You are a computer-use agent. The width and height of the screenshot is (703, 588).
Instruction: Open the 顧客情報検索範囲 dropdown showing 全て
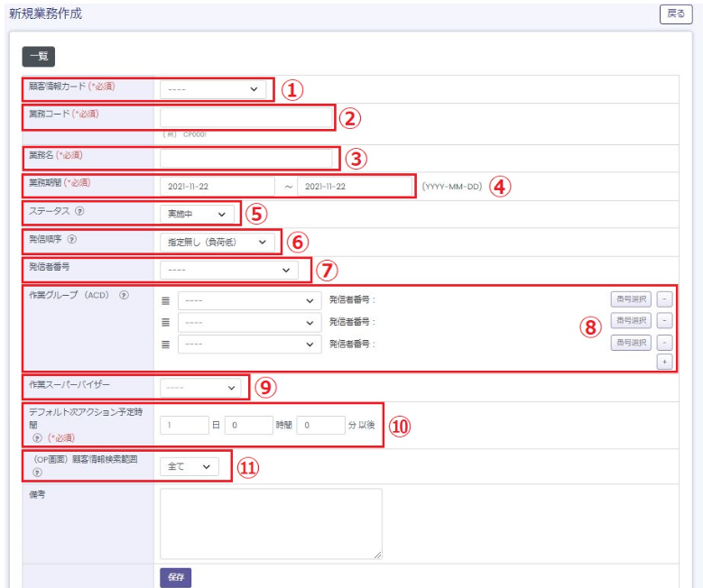click(190, 466)
